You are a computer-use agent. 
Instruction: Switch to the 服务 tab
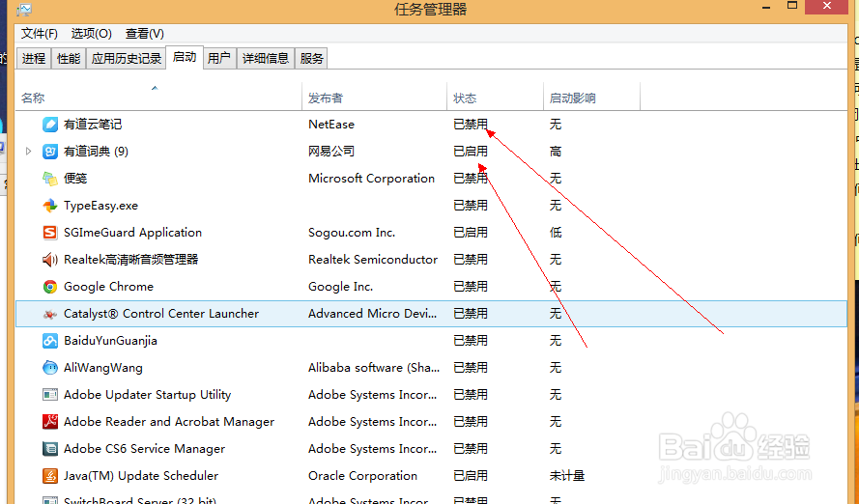tap(312, 59)
